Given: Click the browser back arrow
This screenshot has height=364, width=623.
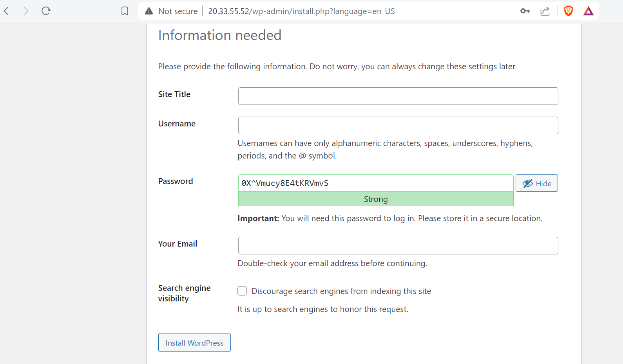Looking at the screenshot, I should click(x=7, y=11).
